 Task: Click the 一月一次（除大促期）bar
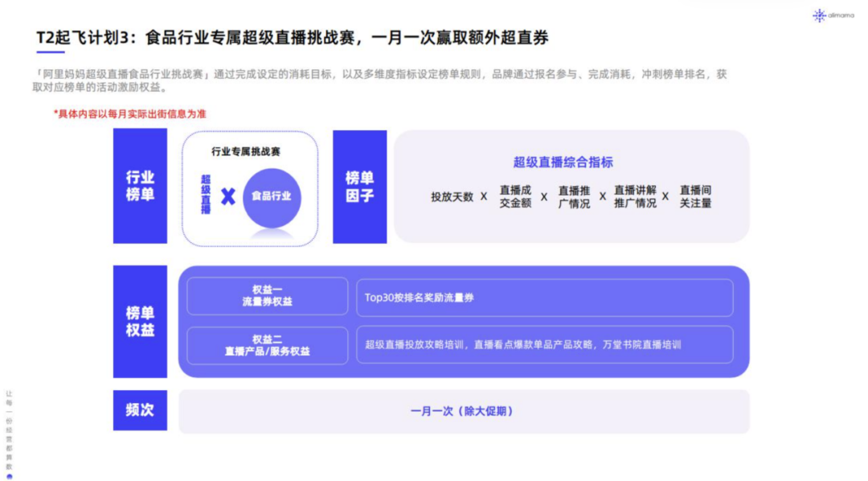point(464,411)
